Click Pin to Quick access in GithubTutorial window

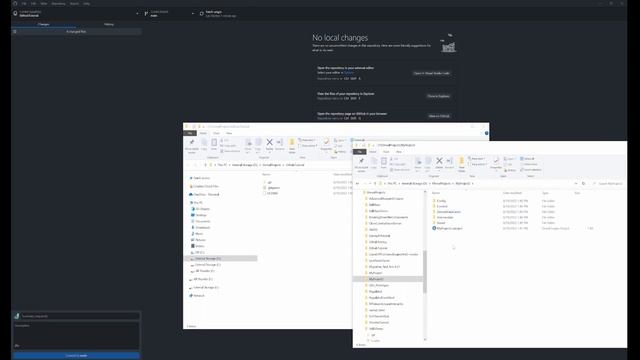pos(192,146)
